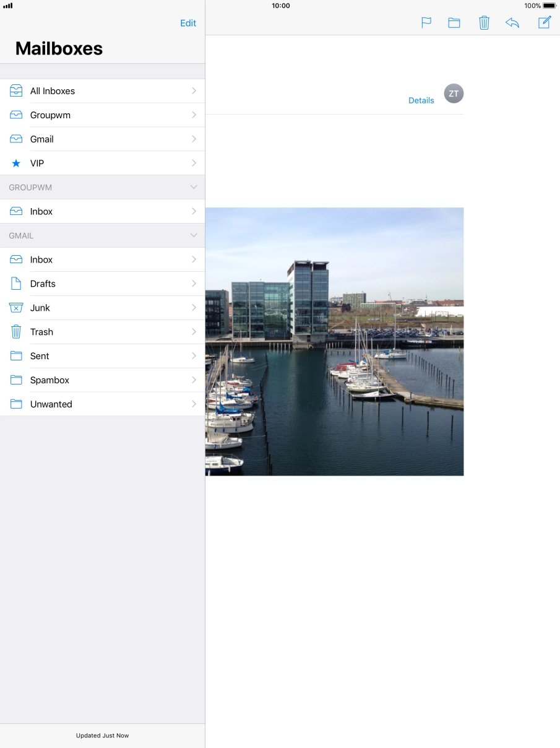The height and width of the screenshot is (748, 560).
Task: Select the Drafts mailbox
Action: point(43,284)
